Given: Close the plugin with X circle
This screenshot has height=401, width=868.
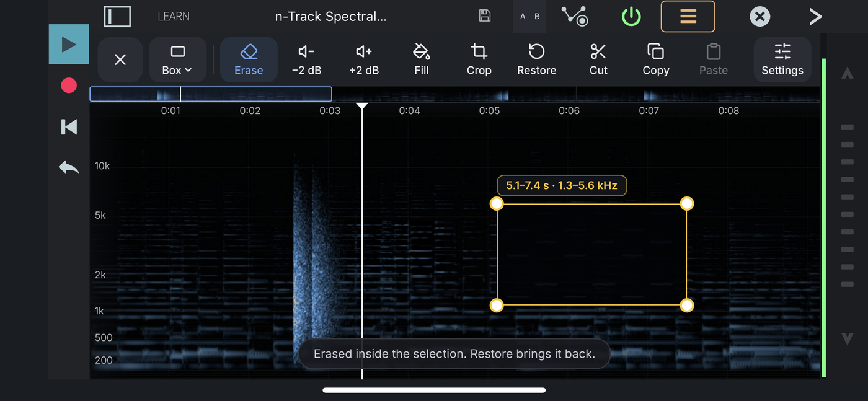Looking at the screenshot, I should click(x=759, y=17).
